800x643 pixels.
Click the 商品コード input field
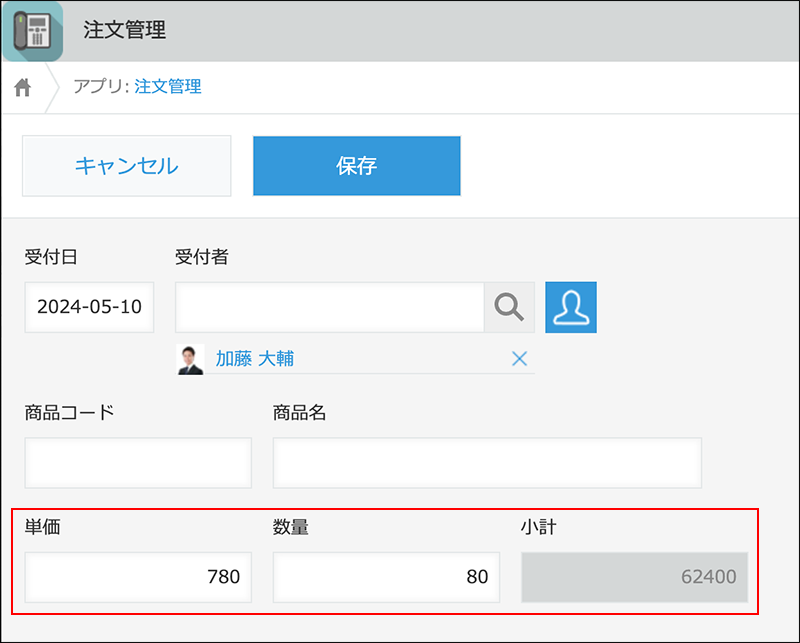tap(137, 462)
